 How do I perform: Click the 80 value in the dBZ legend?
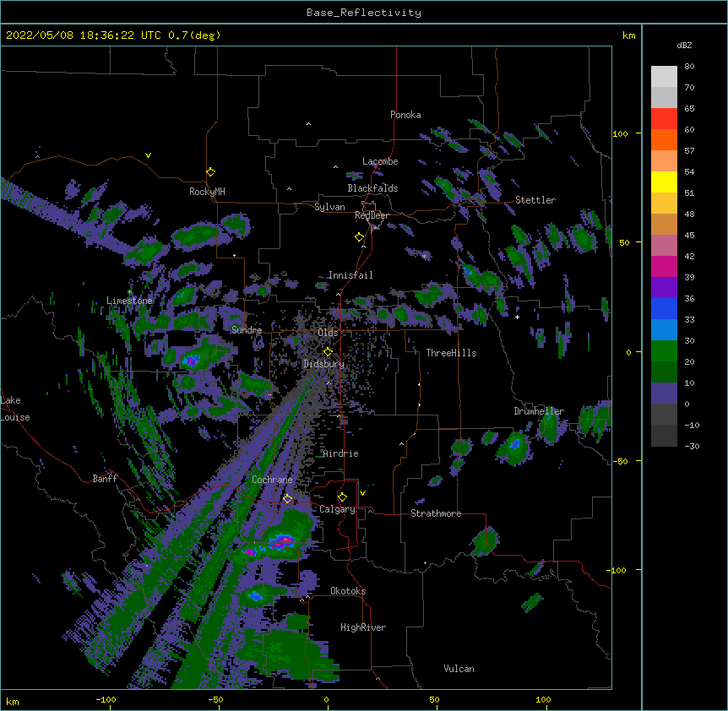[x=689, y=67]
